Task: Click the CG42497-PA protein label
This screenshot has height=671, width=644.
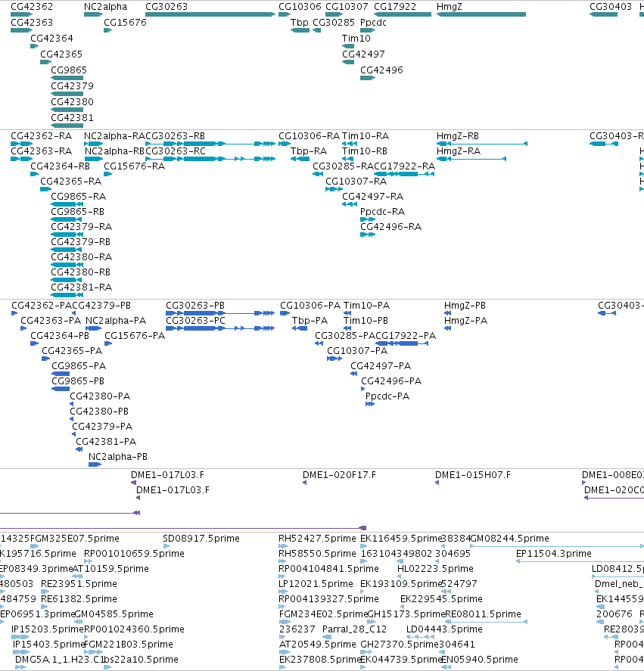Action: click(381, 366)
